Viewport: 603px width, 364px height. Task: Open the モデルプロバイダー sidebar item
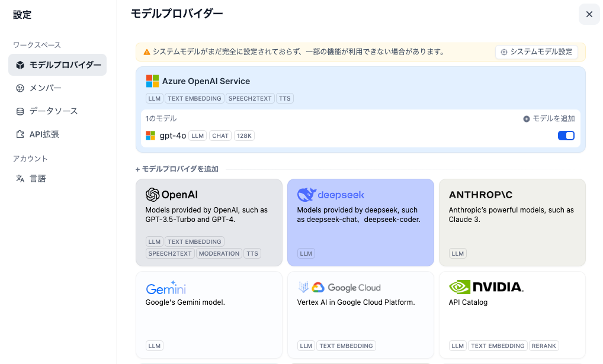57,65
